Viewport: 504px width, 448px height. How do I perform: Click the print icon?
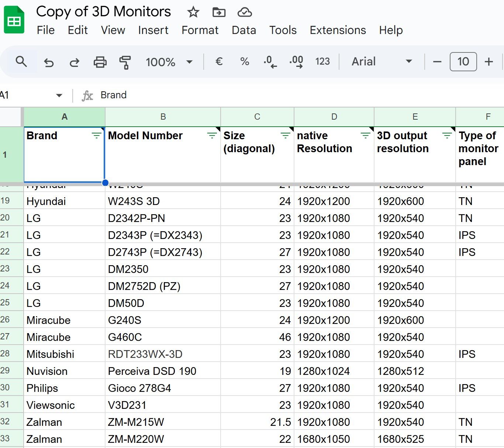coord(100,62)
